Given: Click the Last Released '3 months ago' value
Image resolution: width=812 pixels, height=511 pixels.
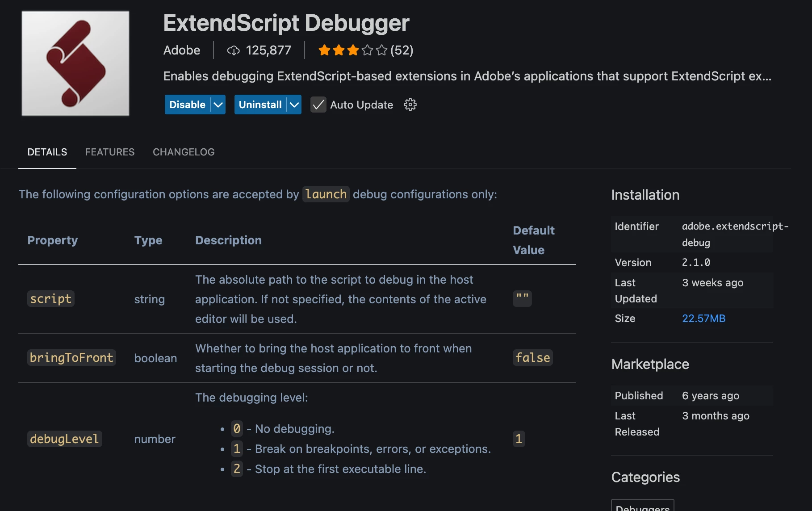Looking at the screenshot, I should 716,415.
